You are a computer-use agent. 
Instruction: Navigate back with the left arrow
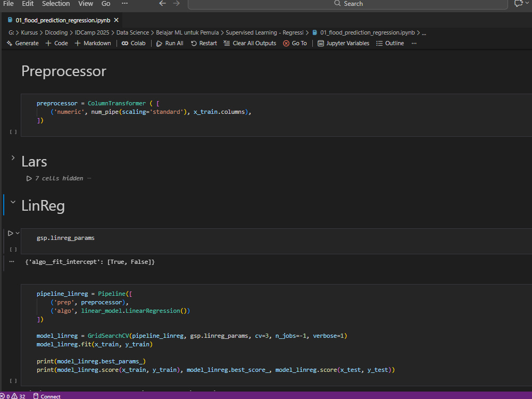[x=162, y=3]
